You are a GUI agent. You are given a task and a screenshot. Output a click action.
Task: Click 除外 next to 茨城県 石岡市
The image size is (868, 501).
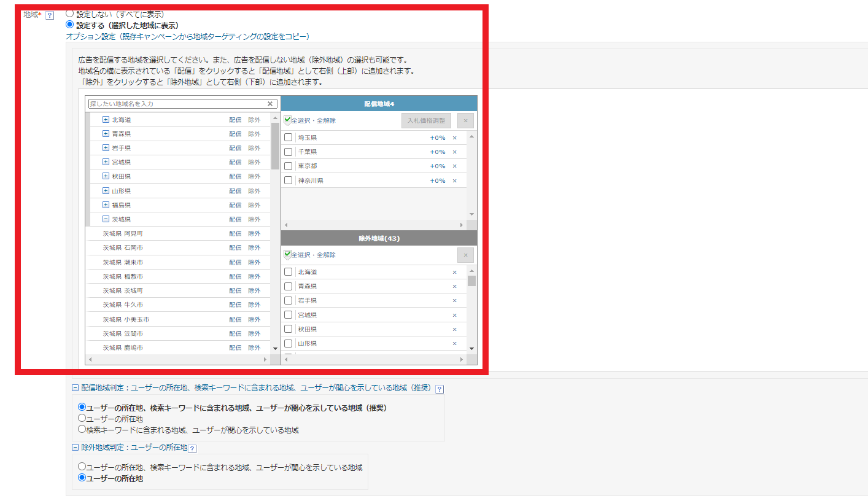click(x=254, y=248)
